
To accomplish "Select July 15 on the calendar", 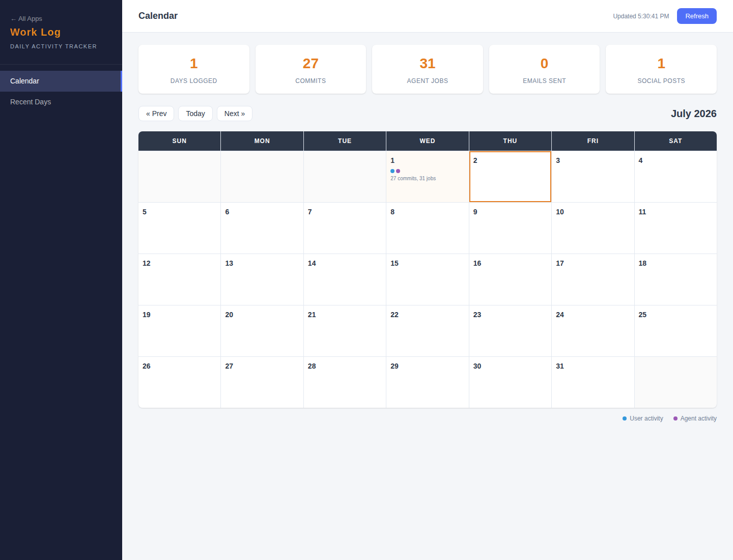I will point(428,279).
